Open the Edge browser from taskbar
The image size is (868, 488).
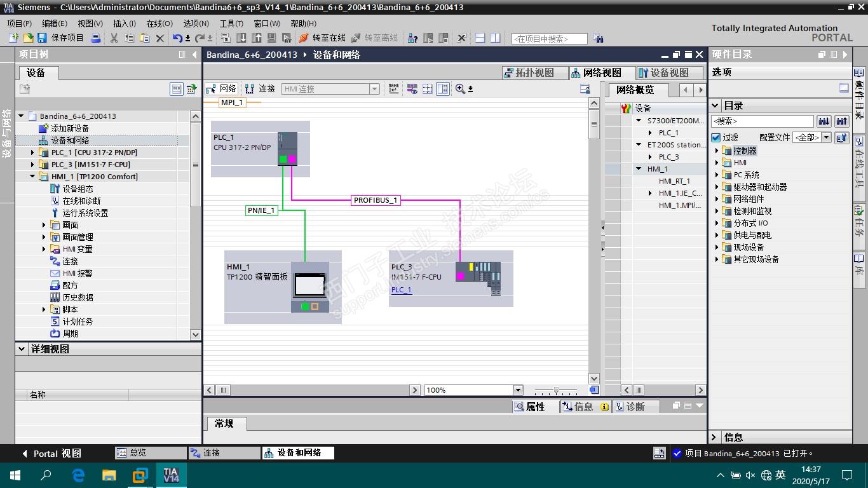pos(78,475)
